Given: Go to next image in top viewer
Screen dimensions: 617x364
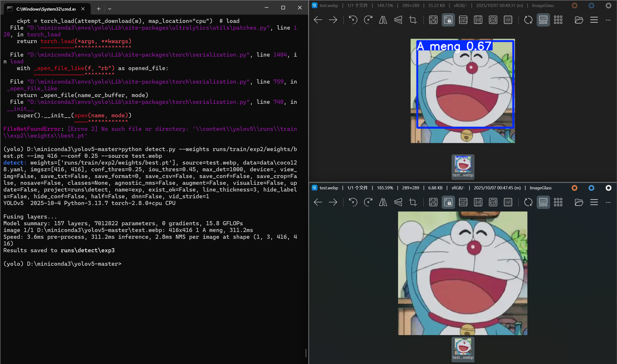Looking at the screenshot, I should tap(333, 20).
